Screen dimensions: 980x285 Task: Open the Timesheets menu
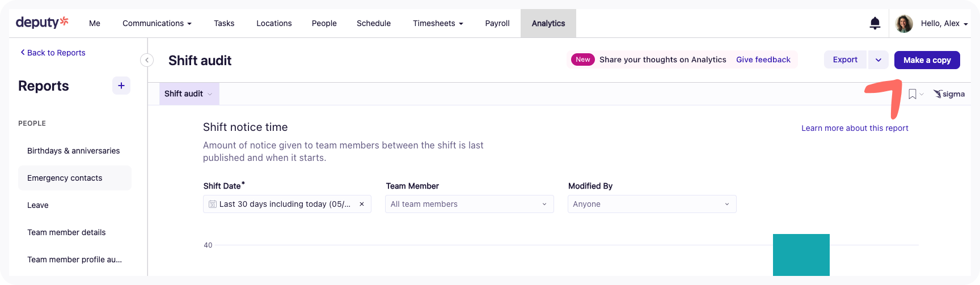click(x=438, y=23)
